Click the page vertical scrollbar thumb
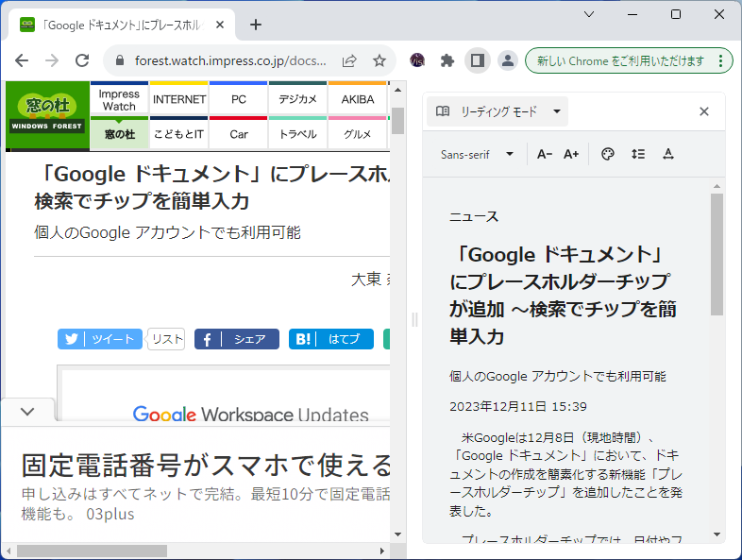 [398, 121]
